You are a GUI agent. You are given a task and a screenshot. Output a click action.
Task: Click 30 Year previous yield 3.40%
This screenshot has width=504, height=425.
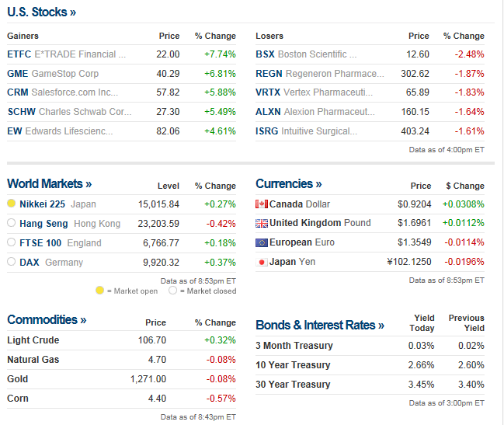tap(471, 385)
